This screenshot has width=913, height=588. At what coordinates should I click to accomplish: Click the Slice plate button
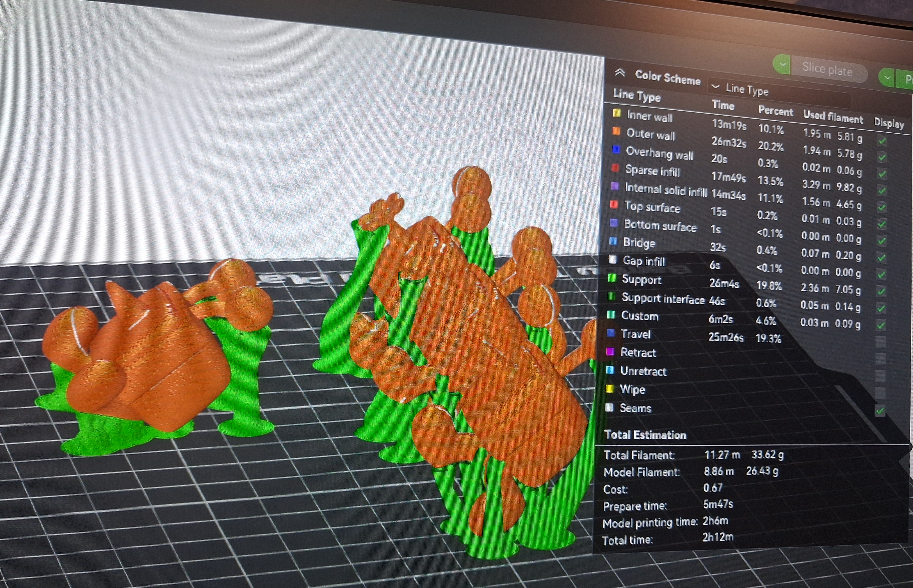pos(827,69)
